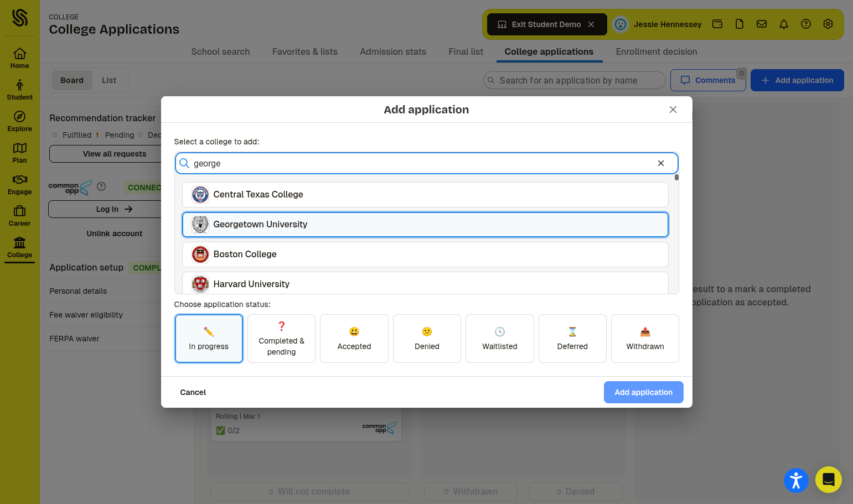Screen dimensions: 853x504
Task: Open the Student section in sidebar
Action: coord(19,90)
